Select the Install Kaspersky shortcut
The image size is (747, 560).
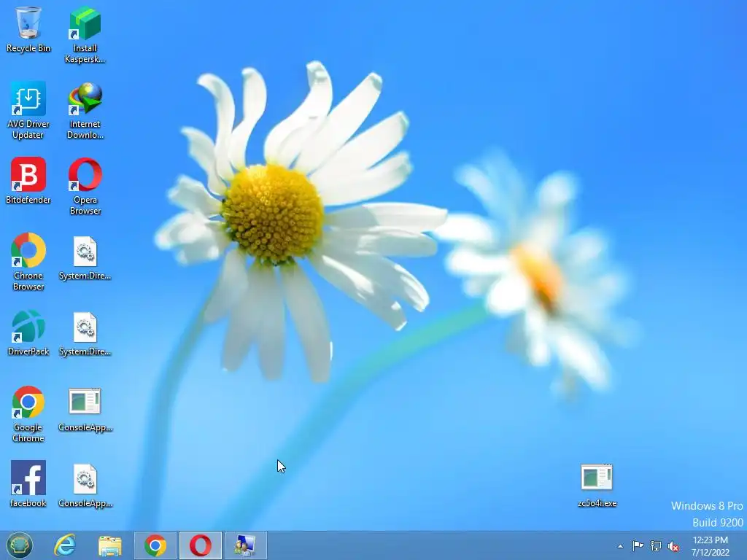pos(85,35)
